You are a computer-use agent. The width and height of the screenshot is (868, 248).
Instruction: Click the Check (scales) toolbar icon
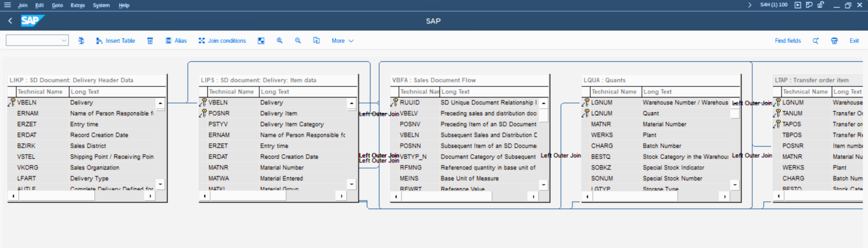[x=81, y=41]
